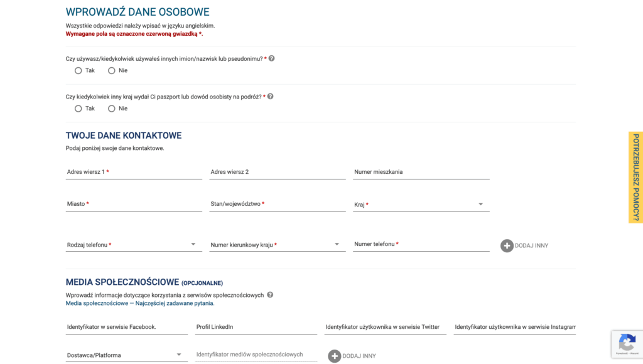Expand the Dostawca/Platforma dropdown
The image size is (643, 364).
[x=125, y=355]
